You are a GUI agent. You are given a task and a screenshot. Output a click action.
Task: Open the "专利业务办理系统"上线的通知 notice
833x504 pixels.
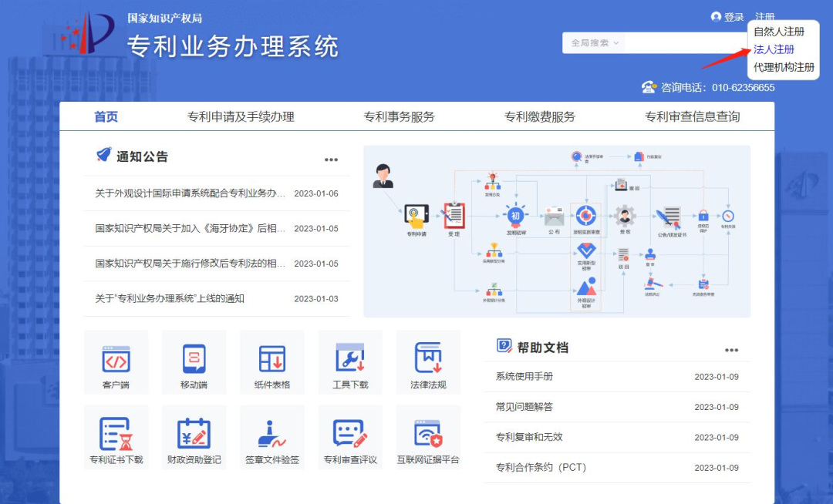click(x=170, y=298)
